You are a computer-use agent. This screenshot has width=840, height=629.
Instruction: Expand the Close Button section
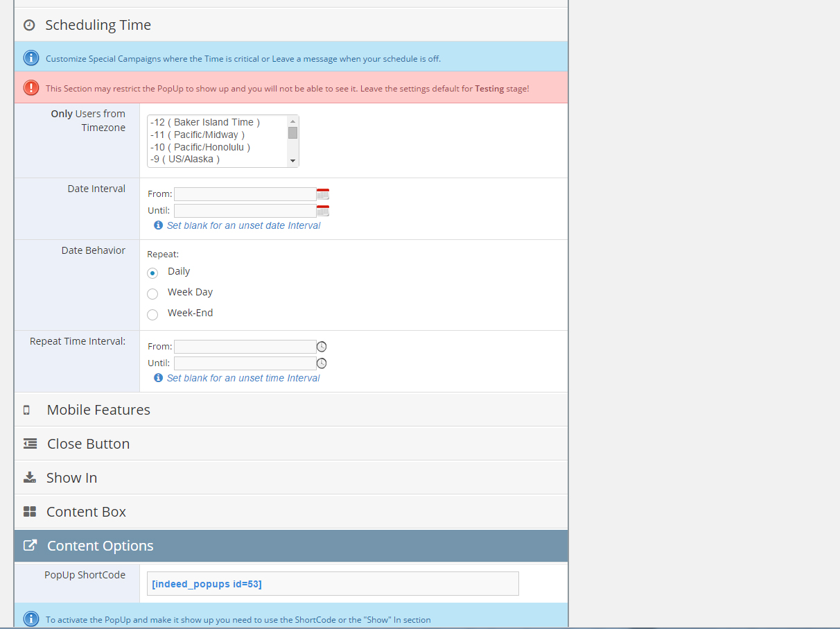pos(88,444)
